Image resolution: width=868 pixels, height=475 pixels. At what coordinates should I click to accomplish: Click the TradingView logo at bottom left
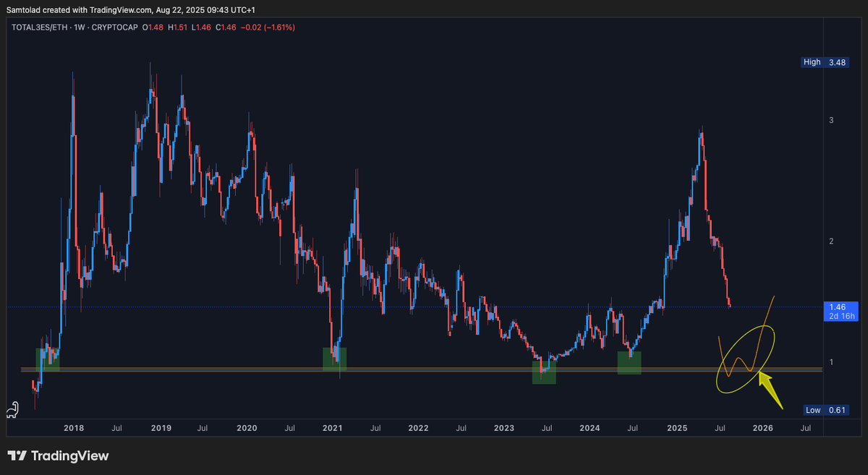[58, 456]
